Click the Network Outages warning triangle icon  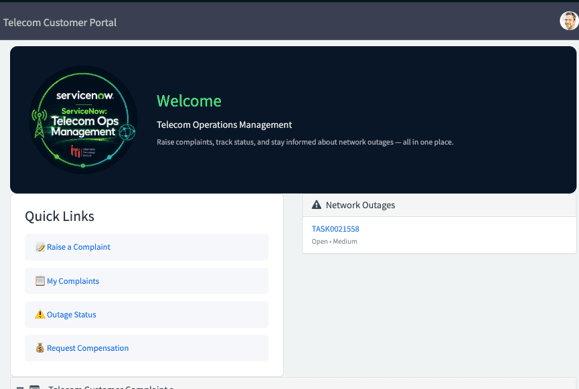[316, 205]
